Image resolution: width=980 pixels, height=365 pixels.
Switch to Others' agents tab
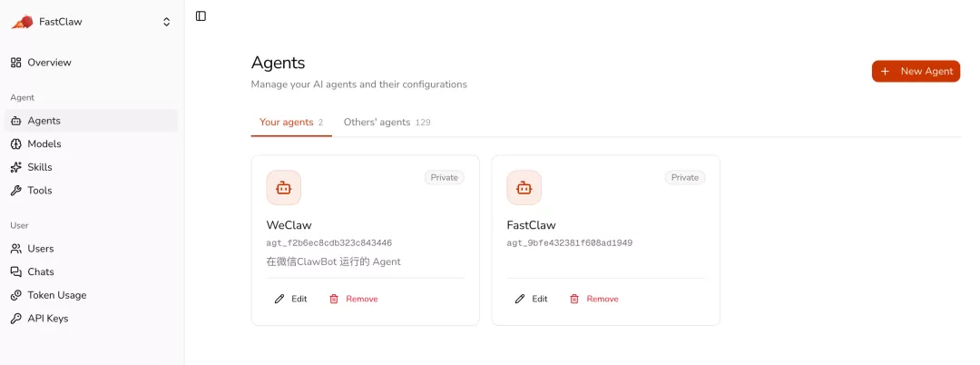coord(387,123)
